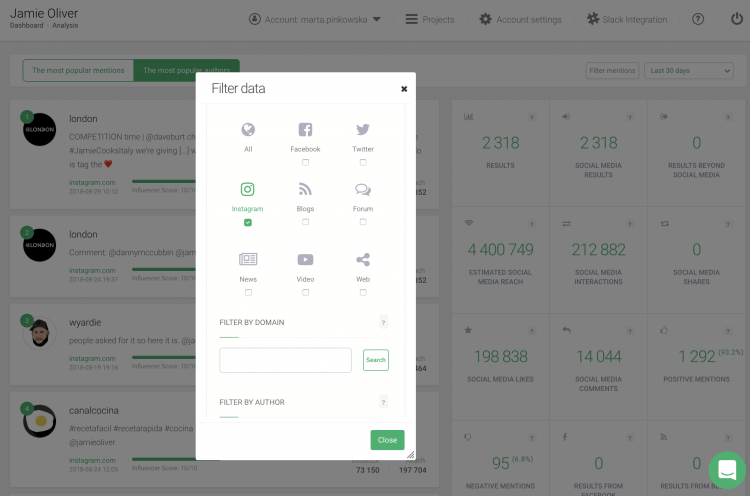Click the Results bar chart icon

coord(468,117)
